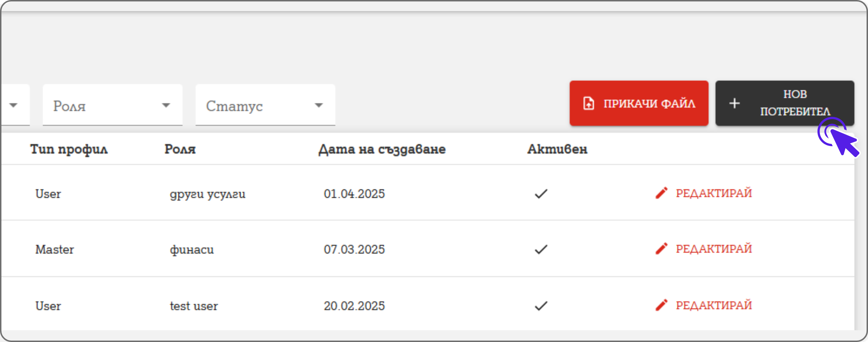Select the други услуги role cell
868x342 pixels.
pyautogui.click(x=208, y=194)
